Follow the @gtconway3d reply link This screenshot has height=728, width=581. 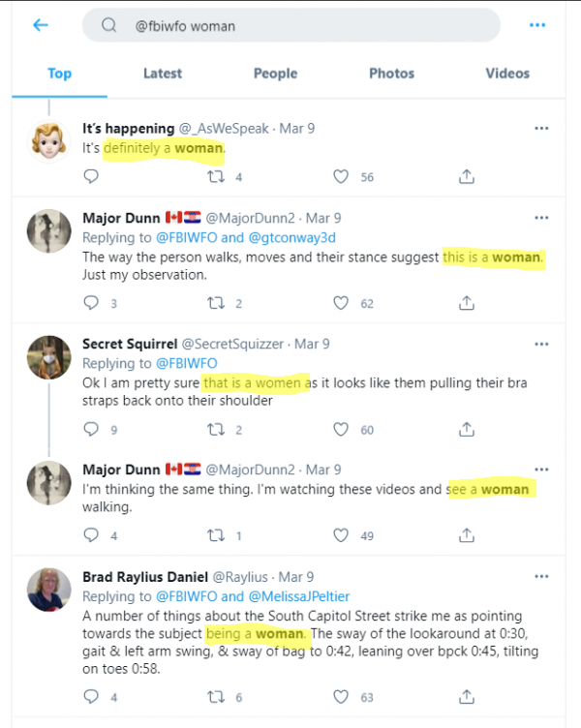pos(290,237)
